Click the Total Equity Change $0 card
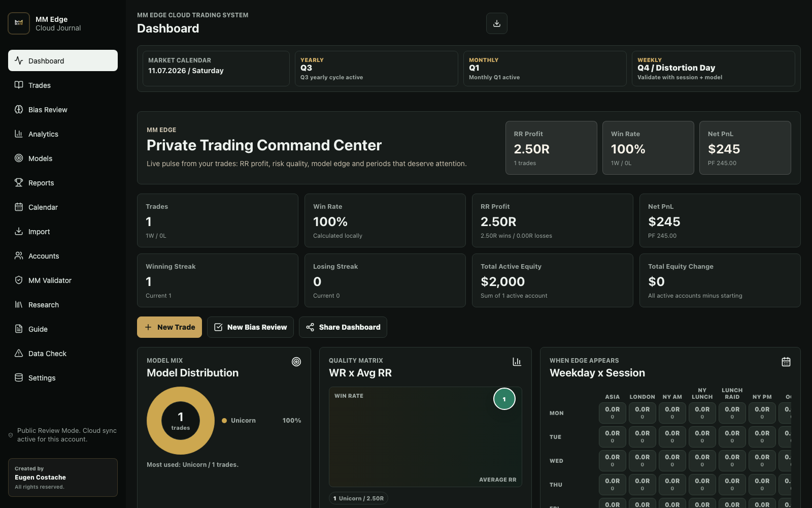Screen dimensions: 812x508 (720, 280)
